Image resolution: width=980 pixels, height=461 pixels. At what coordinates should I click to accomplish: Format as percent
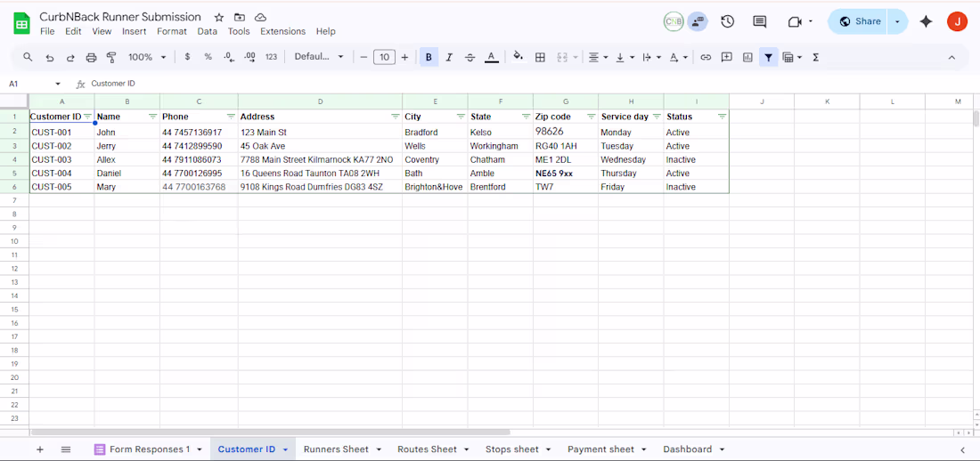tap(208, 57)
